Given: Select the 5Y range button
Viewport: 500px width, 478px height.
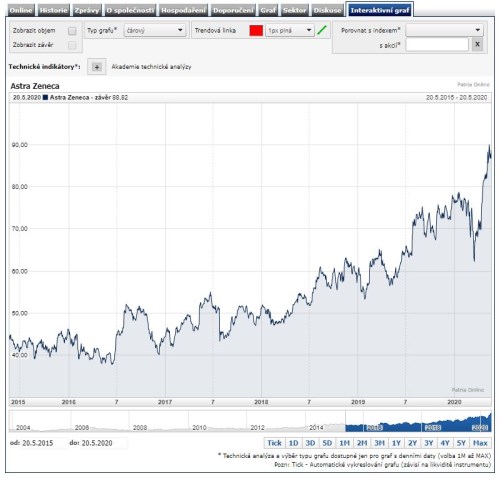Looking at the screenshot, I should coord(461,443).
